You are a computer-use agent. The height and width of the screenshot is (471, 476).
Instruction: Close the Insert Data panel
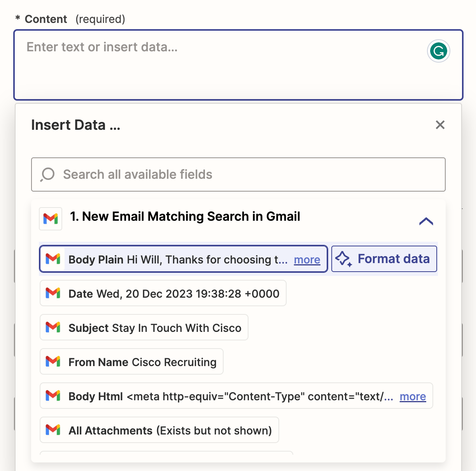(x=440, y=125)
